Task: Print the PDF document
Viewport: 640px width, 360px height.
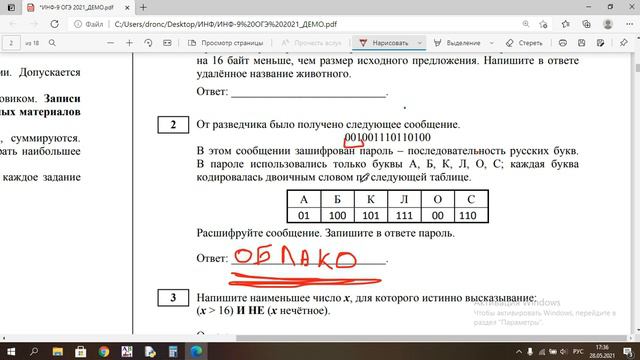Action: tap(563, 43)
